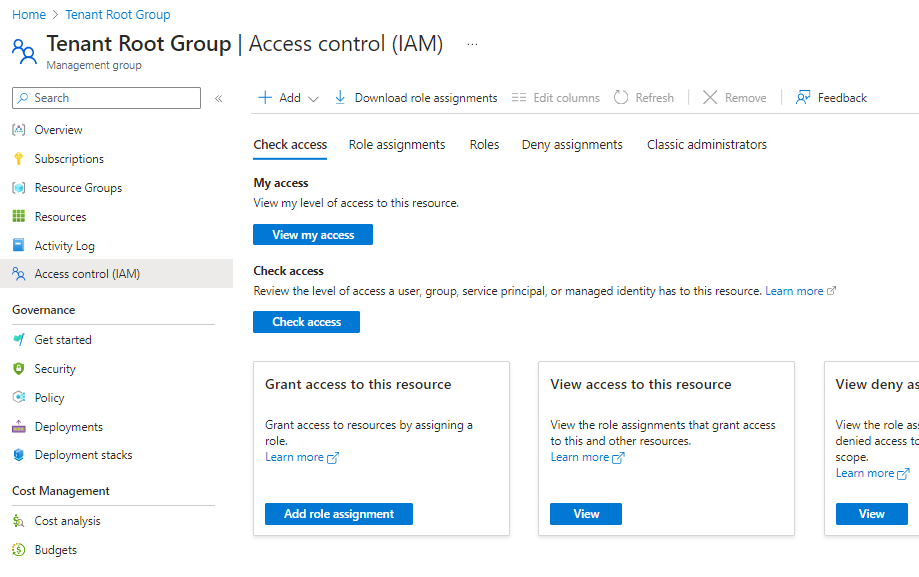The height and width of the screenshot is (577, 919).
Task: Select the Resource Groups cube icon
Action: click(x=19, y=188)
